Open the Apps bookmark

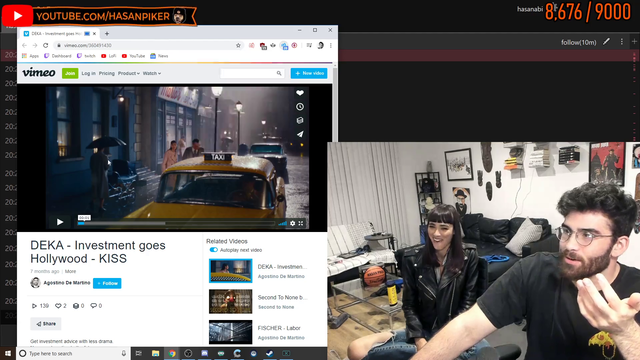click(31, 56)
